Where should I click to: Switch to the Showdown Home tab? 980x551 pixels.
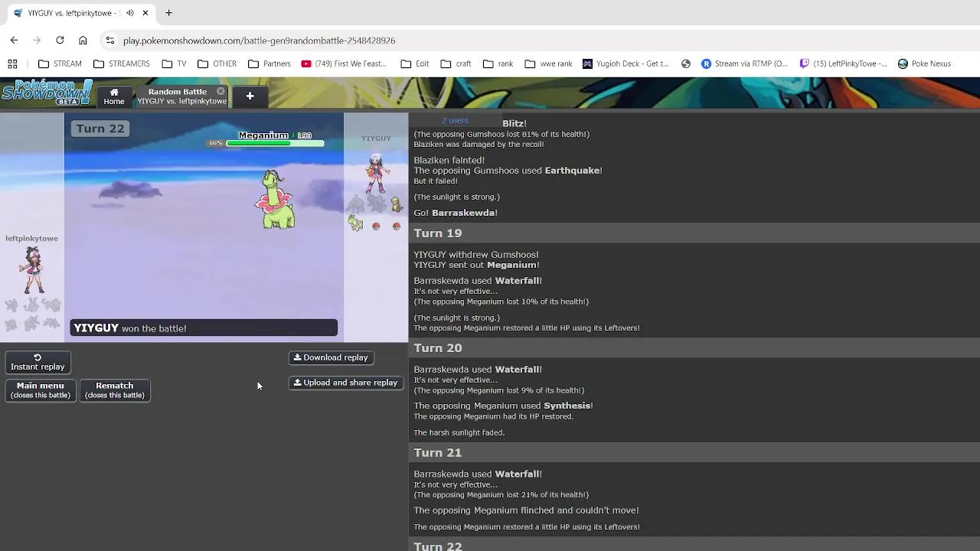click(x=114, y=96)
